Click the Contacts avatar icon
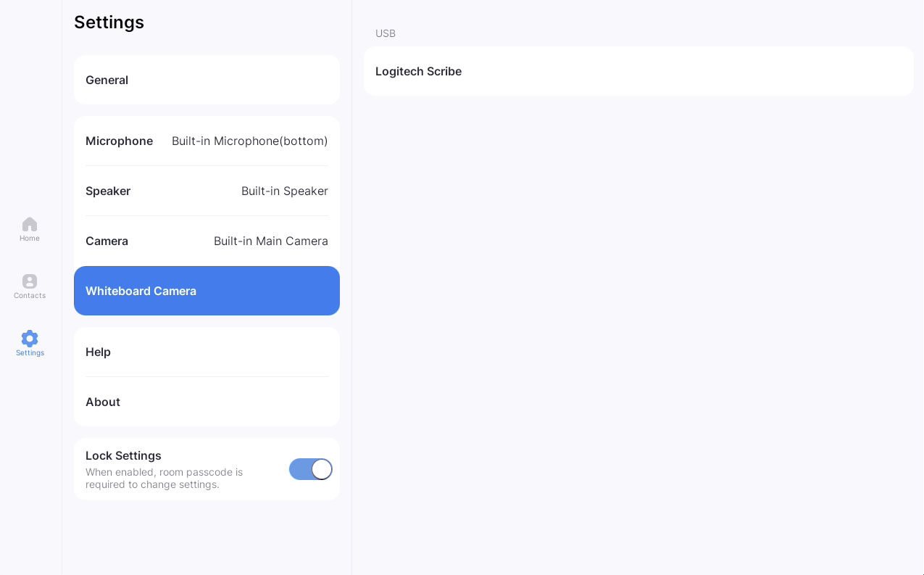This screenshot has width=924, height=575. [30, 281]
